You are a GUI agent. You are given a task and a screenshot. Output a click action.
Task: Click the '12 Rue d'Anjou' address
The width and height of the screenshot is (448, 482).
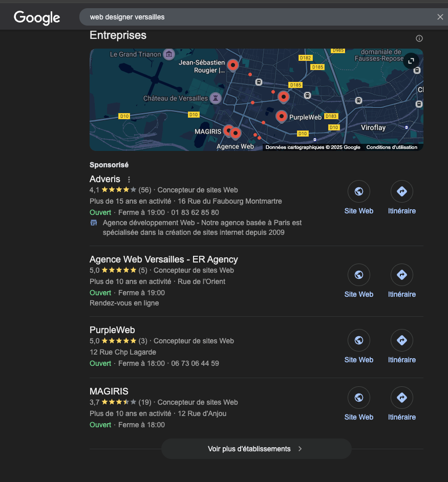[202, 414]
